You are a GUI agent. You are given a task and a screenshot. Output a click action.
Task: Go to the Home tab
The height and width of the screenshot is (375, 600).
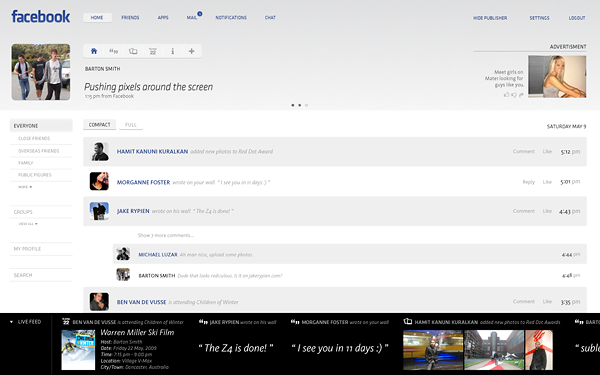click(97, 18)
